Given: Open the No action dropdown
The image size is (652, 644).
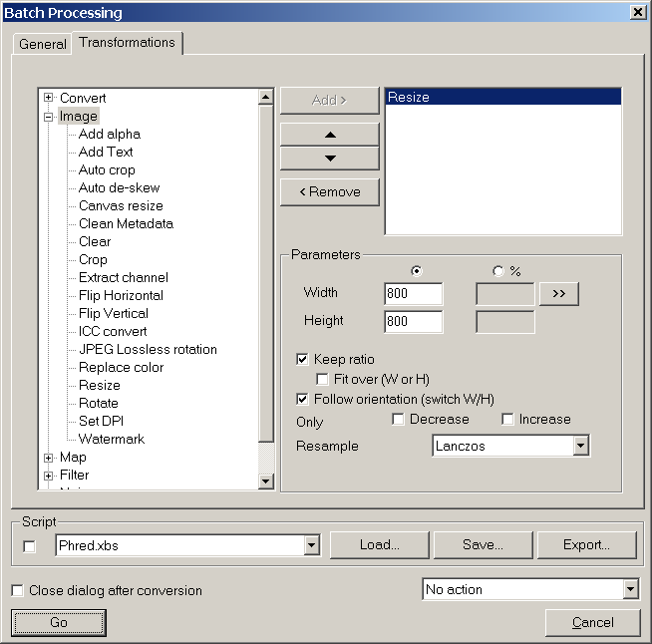Looking at the screenshot, I should (x=629, y=590).
